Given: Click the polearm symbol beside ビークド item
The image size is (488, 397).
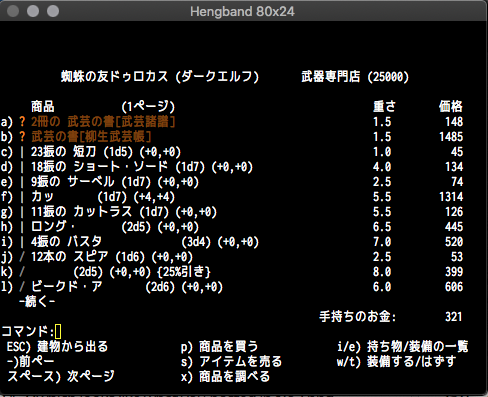Looking at the screenshot, I should (x=22, y=287).
